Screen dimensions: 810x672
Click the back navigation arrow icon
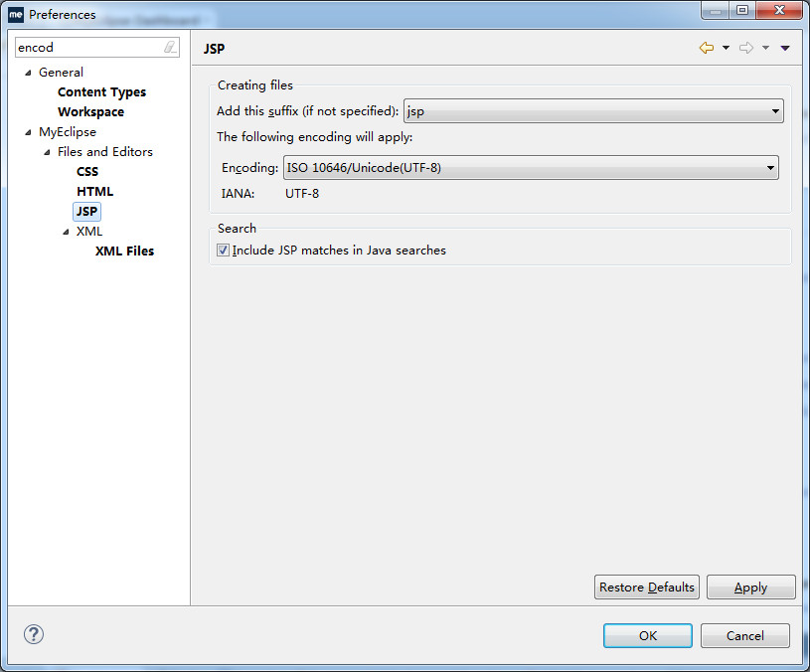pos(707,48)
